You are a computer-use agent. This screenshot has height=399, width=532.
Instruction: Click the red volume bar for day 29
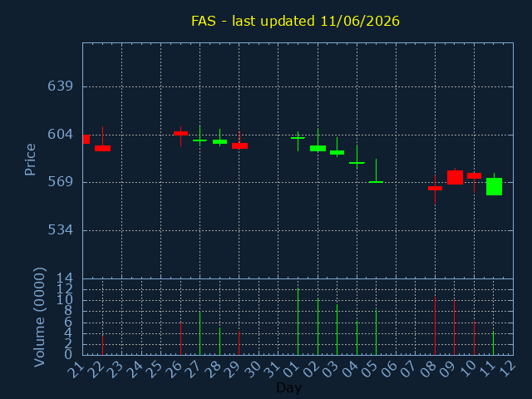pos(239,342)
